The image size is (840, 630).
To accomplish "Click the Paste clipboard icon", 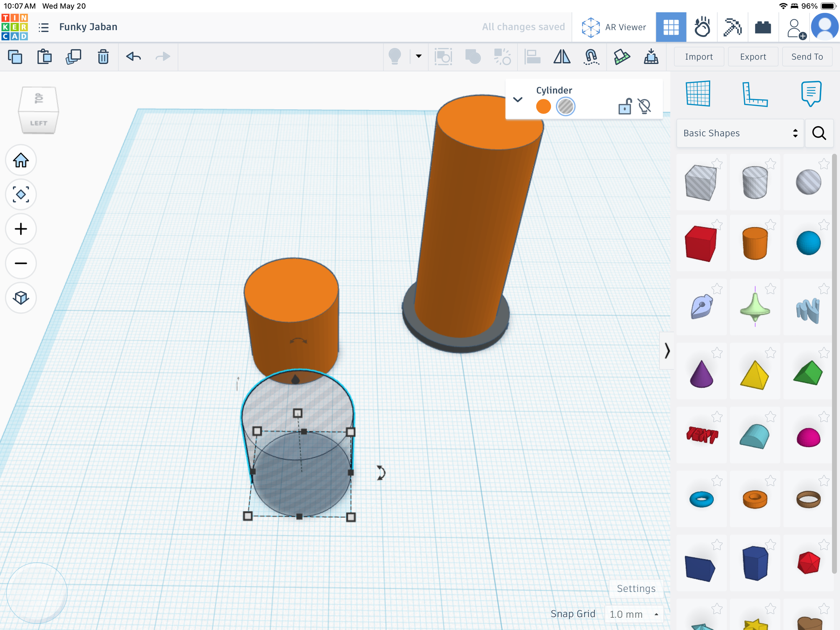I will click(x=44, y=57).
